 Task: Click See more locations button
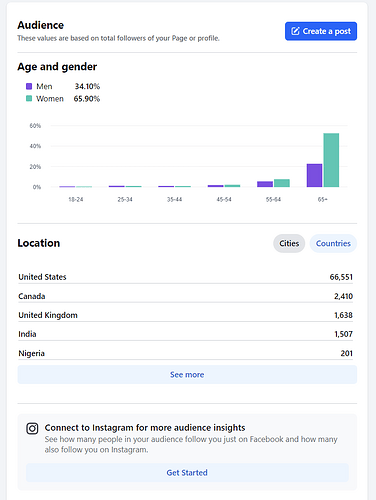point(187,375)
